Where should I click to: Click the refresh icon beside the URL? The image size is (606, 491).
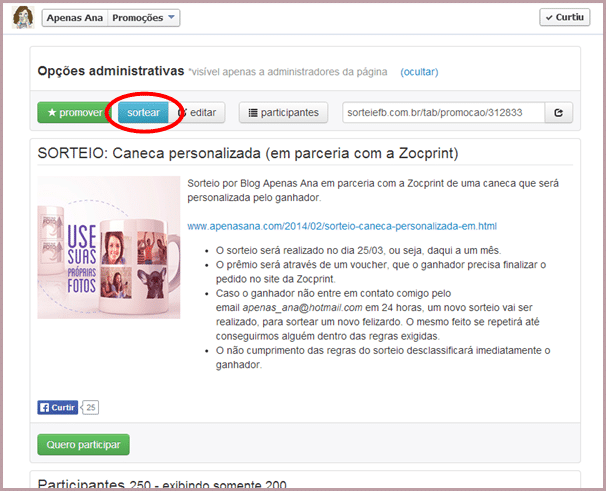(x=559, y=113)
